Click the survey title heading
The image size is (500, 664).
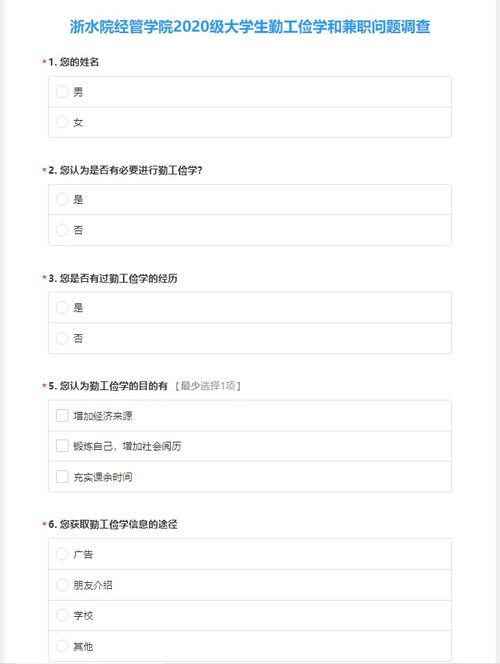[250, 27]
